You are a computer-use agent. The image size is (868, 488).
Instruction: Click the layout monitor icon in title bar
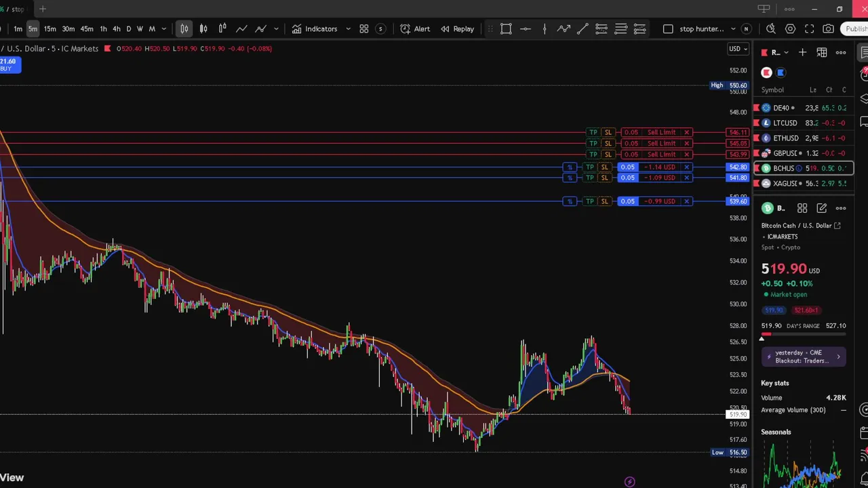pos(764,9)
